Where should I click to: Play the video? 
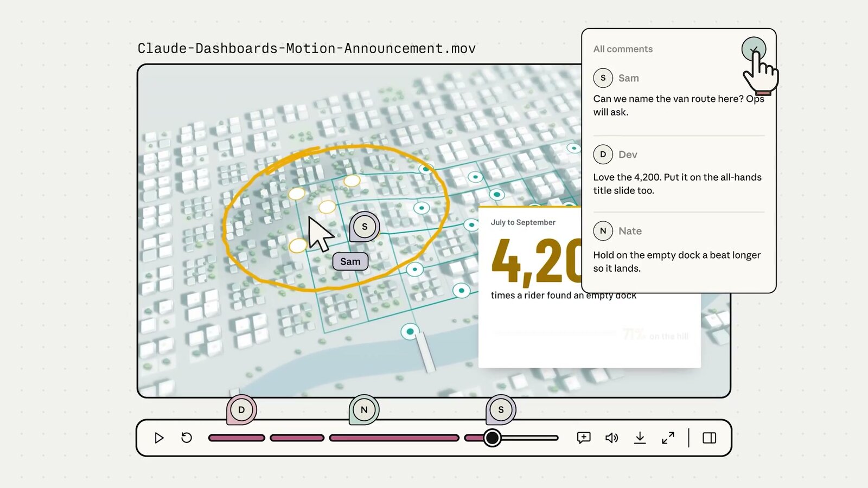click(x=159, y=438)
